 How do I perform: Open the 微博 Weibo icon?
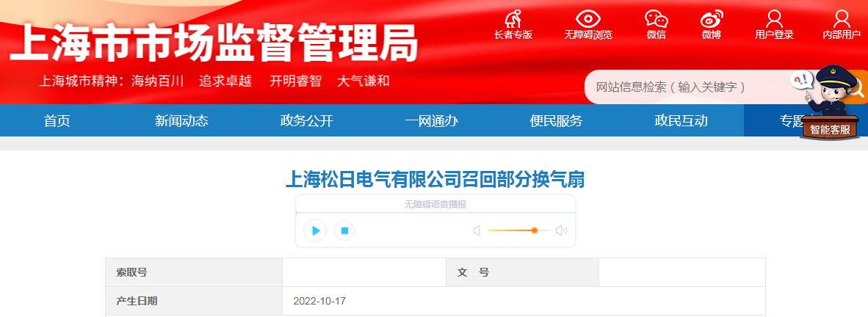tap(712, 19)
